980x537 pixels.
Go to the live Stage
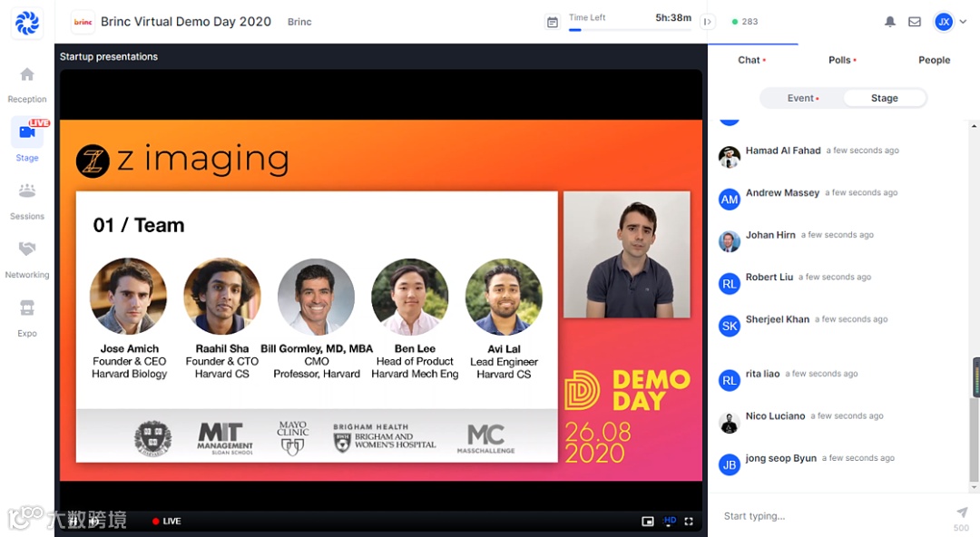pyautogui.click(x=27, y=141)
